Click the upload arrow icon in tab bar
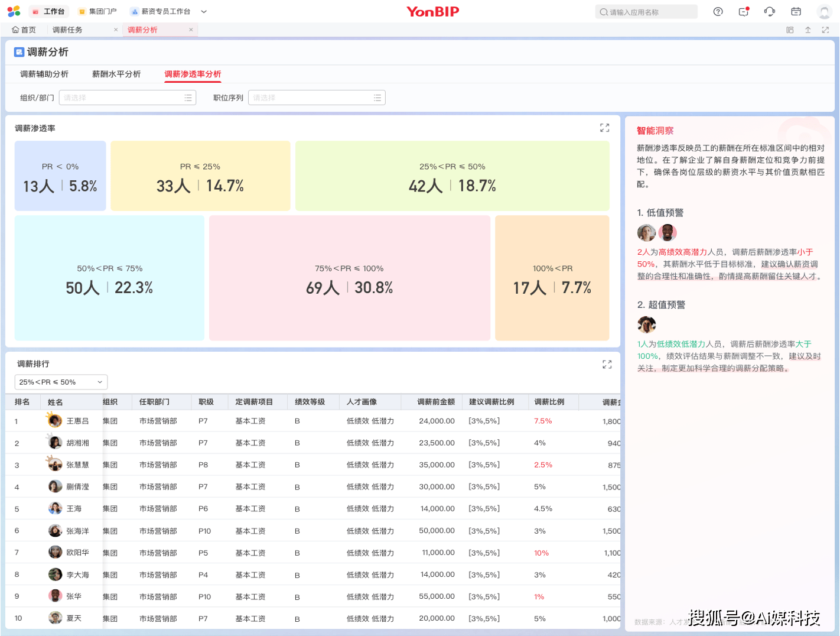840x636 pixels. 808,30
